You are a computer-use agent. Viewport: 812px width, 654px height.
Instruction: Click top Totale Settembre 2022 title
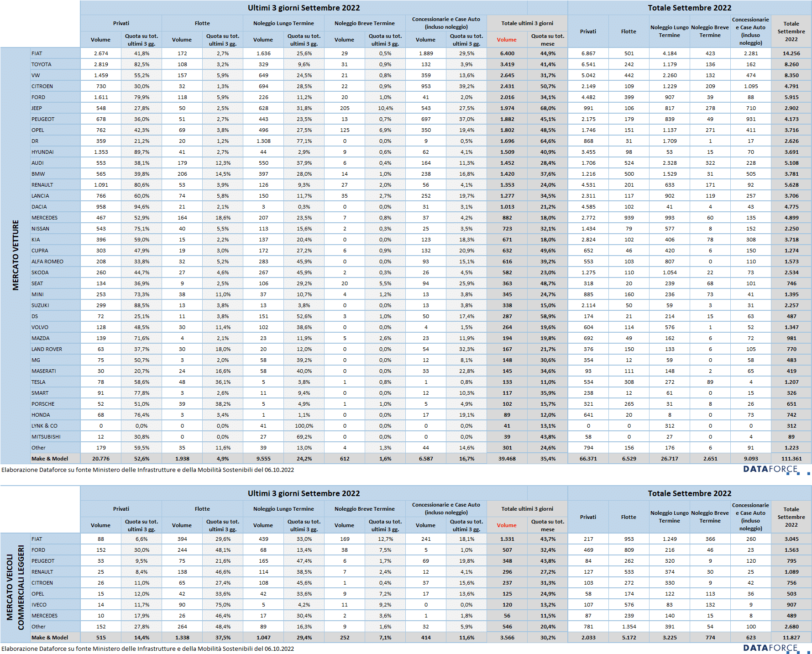click(x=690, y=8)
